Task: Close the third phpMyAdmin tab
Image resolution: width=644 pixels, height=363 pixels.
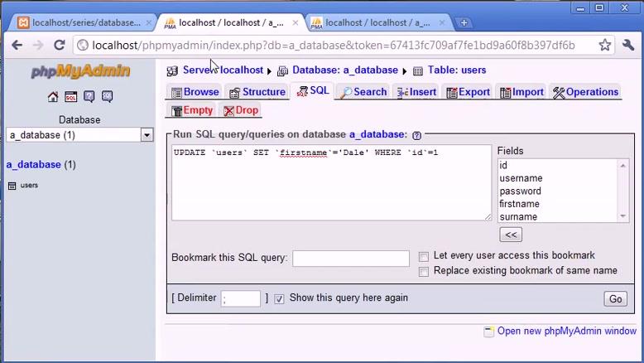Action: coord(442,23)
